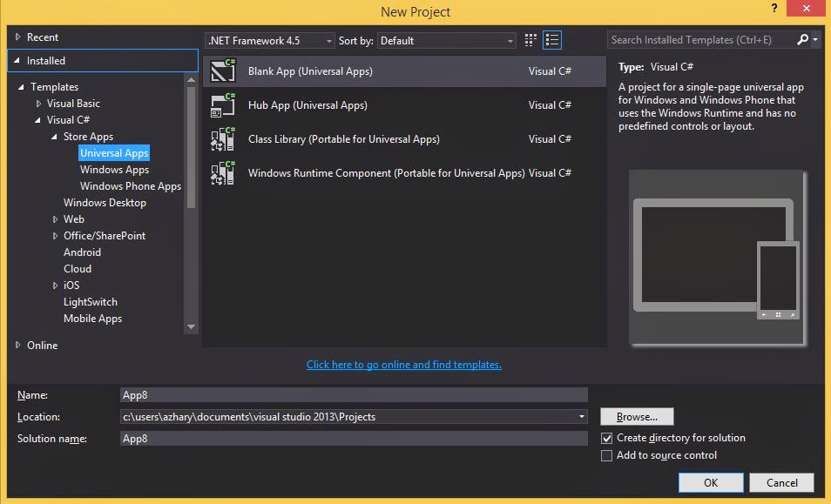Click the search magnifier in the templates search box

[802, 39]
